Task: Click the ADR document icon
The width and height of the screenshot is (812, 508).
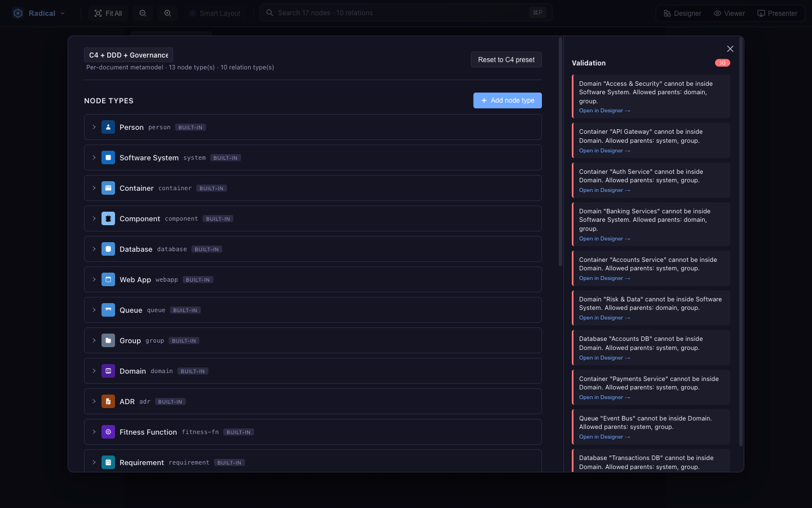Action: (108, 401)
